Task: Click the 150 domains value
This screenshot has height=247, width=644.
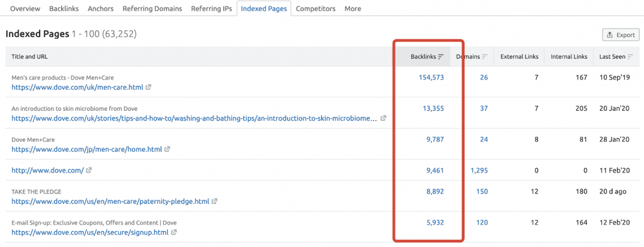Action: (x=482, y=191)
